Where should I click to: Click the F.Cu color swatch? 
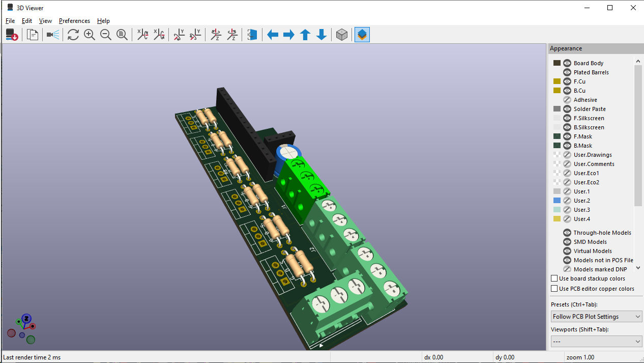point(557,81)
